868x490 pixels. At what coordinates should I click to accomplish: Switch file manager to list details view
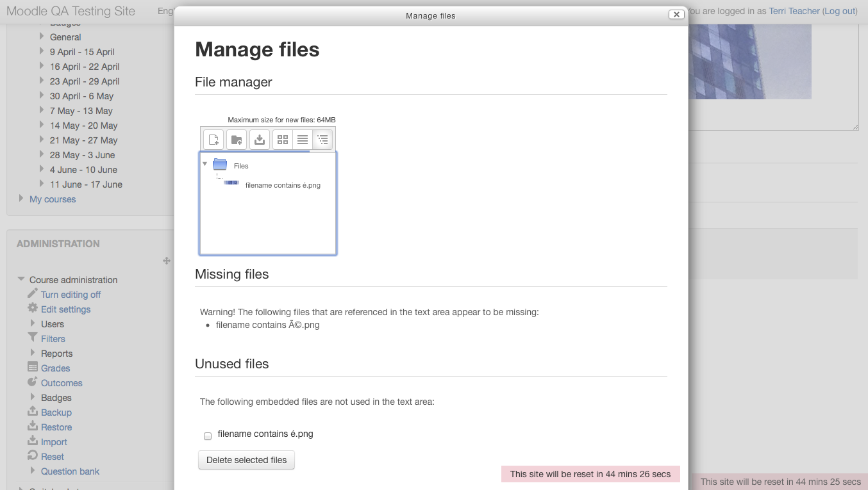tap(303, 139)
